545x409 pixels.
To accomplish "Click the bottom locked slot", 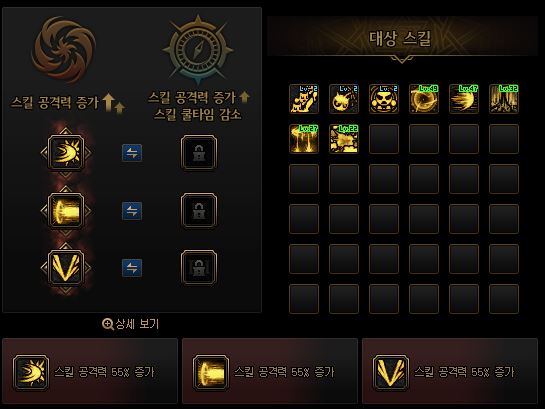I will (x=199, y=268).
